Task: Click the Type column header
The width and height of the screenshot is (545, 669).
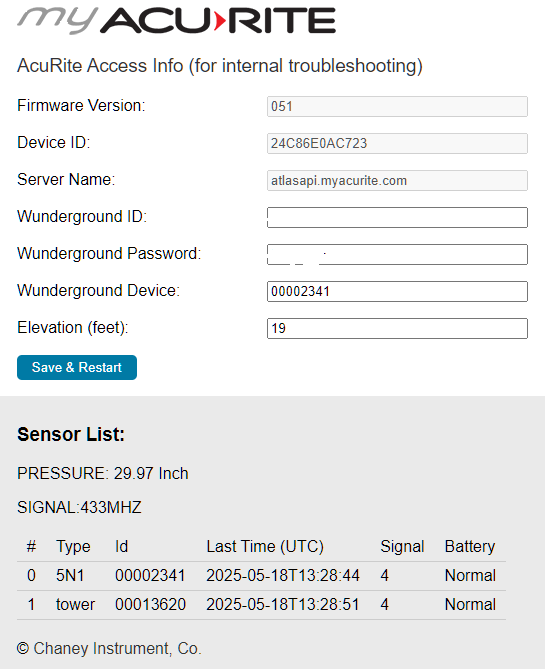Action: pyautogui.click(x=73, y=547)
